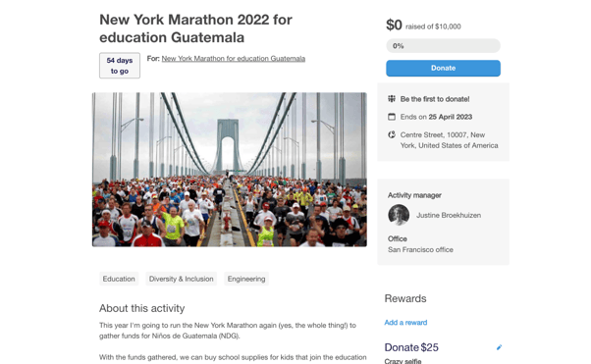Open New York Marathon for education Guatemala link
Screen dimensions: 591x364
234,59
